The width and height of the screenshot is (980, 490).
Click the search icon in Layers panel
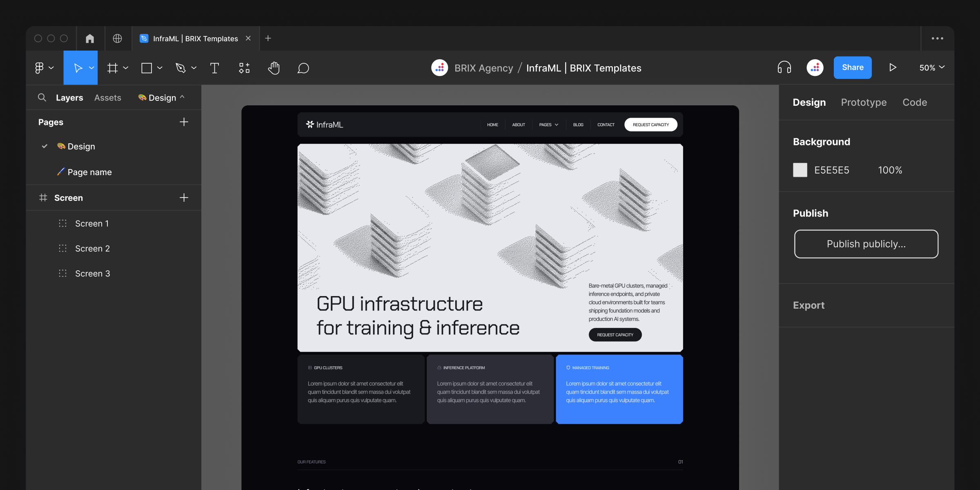[x=42, y=97]
